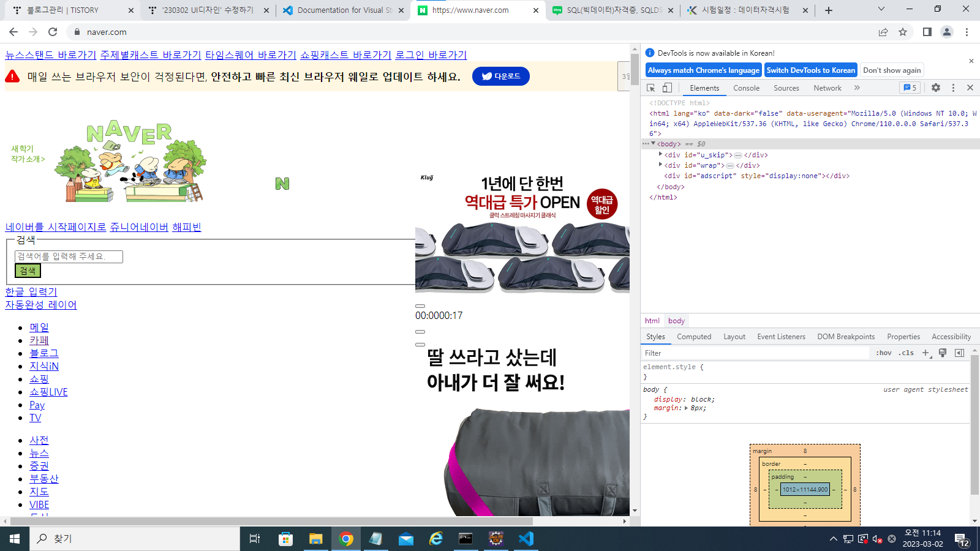Open the Event Listeners tab
This screenshot has width=980, height=551.
point(782,337)
